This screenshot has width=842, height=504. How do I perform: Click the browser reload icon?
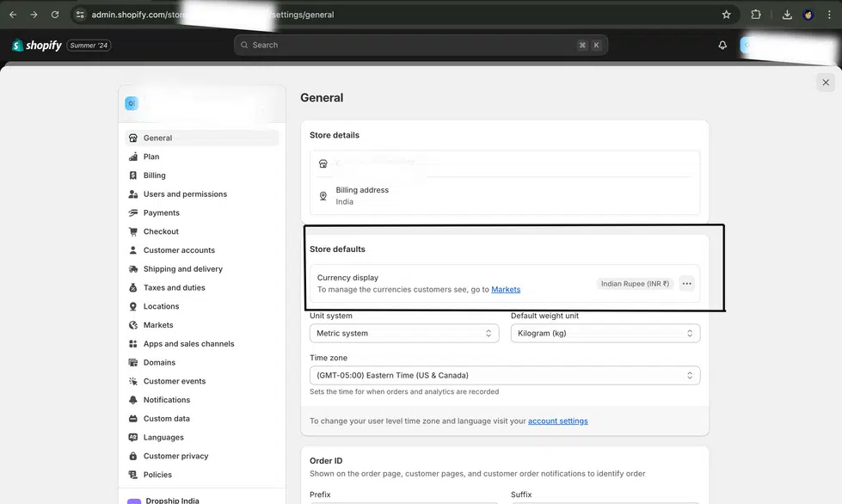point(55,14)
